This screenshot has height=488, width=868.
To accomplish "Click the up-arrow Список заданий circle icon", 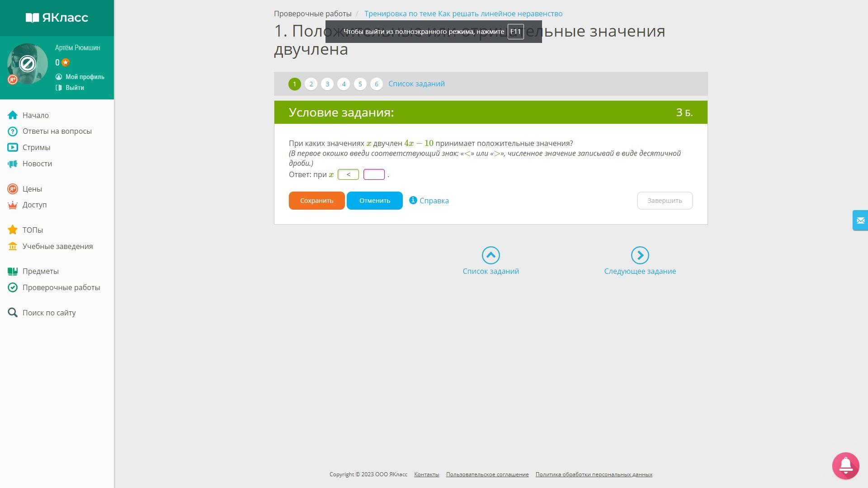I will pos(491,255).
